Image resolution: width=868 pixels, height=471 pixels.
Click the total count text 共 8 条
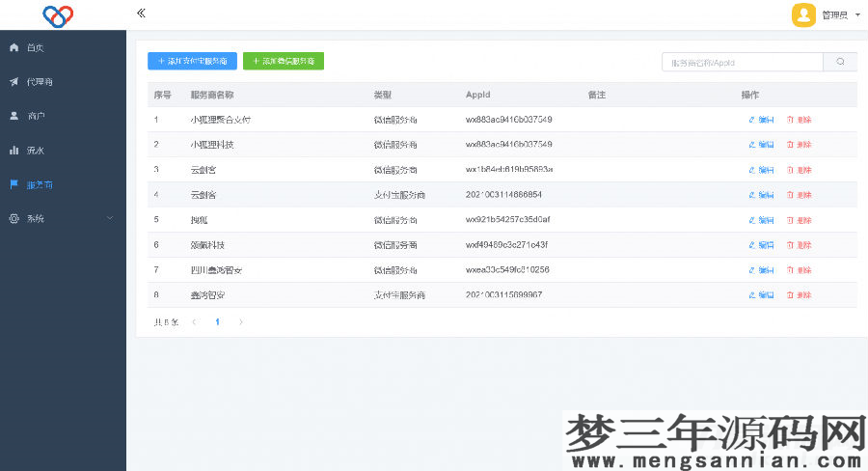click(166, 322)
